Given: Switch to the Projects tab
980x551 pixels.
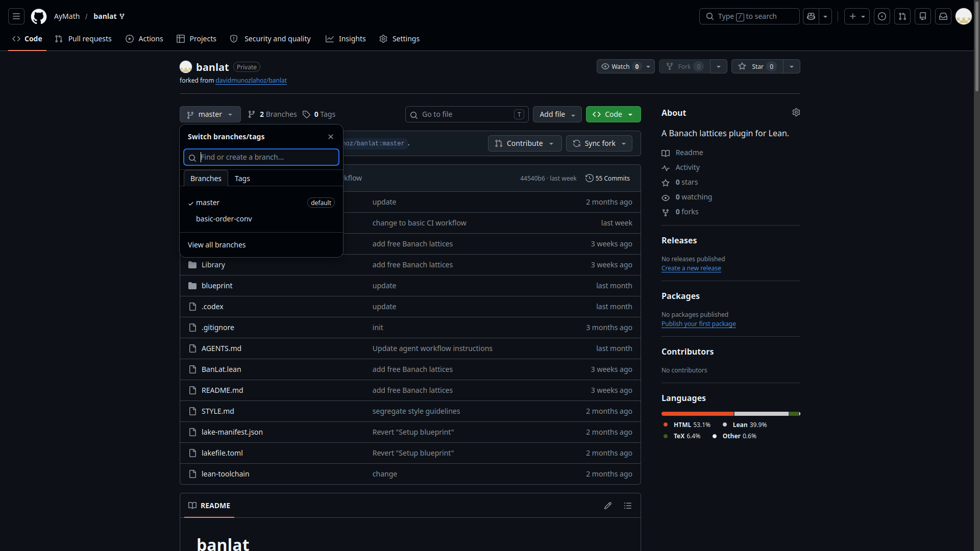Looking at the screenshot, I should 197,39.
